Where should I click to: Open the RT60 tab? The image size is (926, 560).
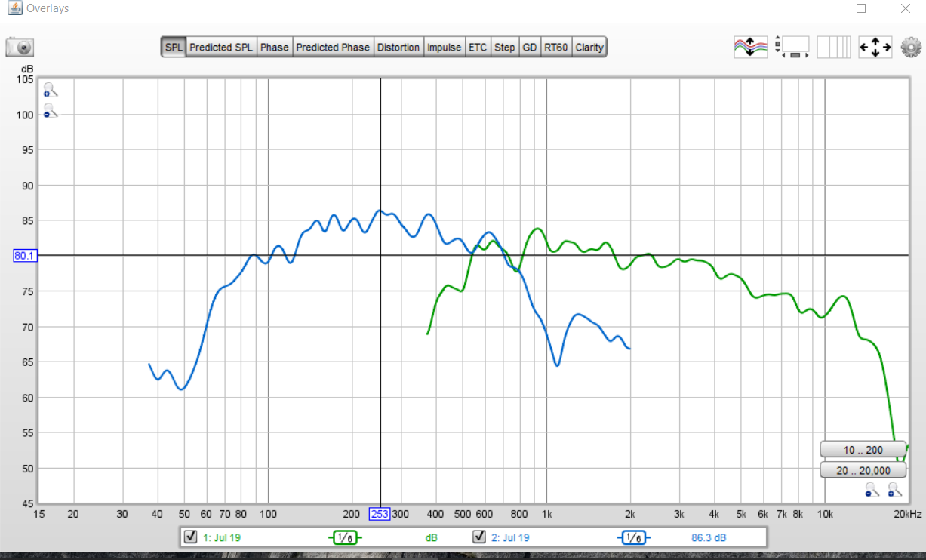556,47
